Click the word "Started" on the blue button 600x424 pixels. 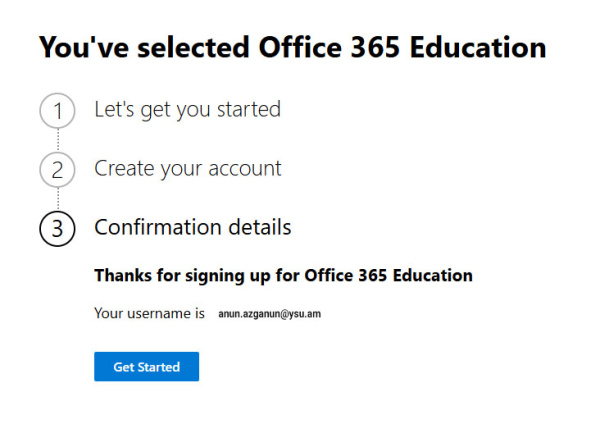point(160,367)
